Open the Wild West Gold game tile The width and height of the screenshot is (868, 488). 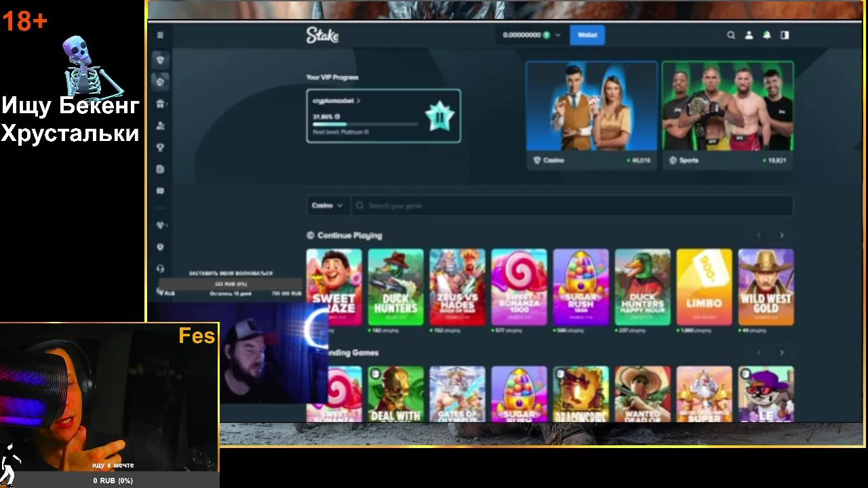[766, 287]
